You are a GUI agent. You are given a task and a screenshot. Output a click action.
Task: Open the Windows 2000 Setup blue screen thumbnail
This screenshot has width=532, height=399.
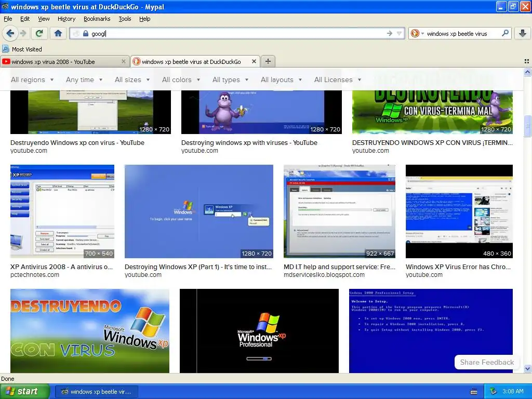tap(431, 331)
